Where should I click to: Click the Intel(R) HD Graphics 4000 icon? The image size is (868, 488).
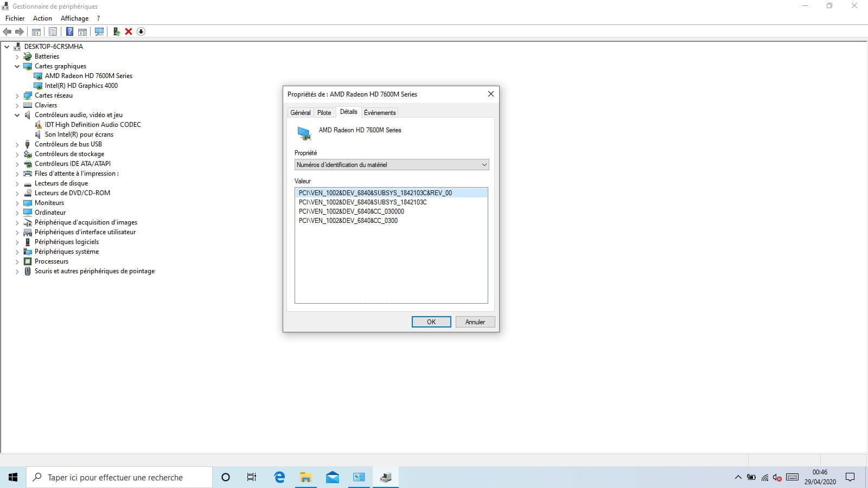[x=38, y=86]
